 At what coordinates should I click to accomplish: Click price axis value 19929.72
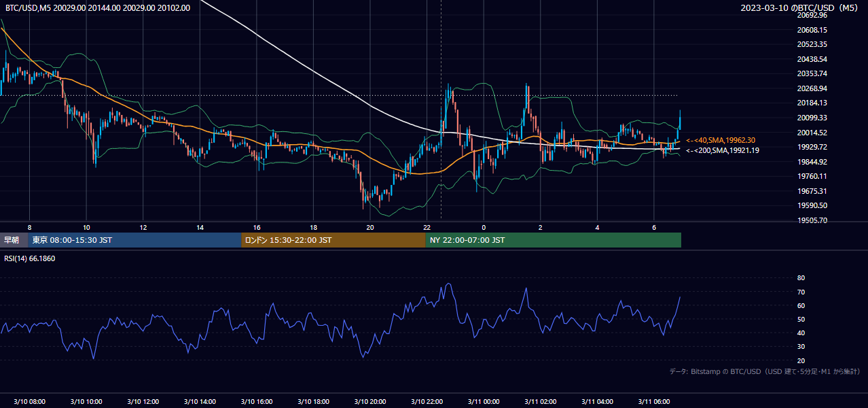[812, 147]
